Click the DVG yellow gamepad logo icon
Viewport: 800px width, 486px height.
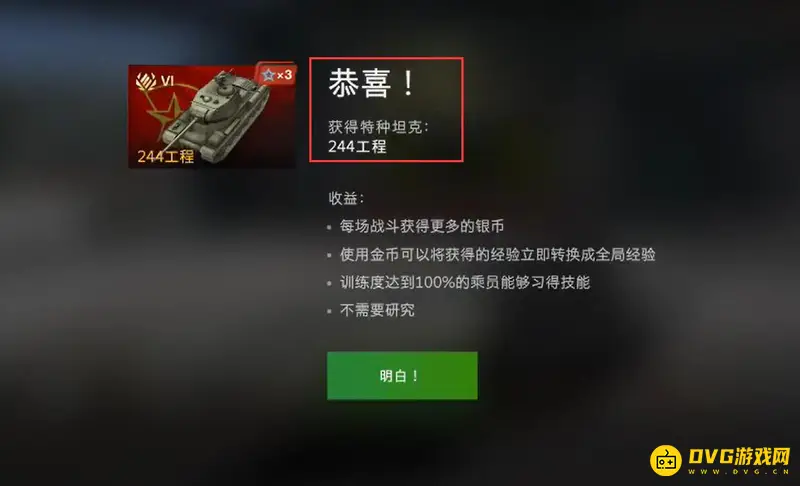coord(666,460)
